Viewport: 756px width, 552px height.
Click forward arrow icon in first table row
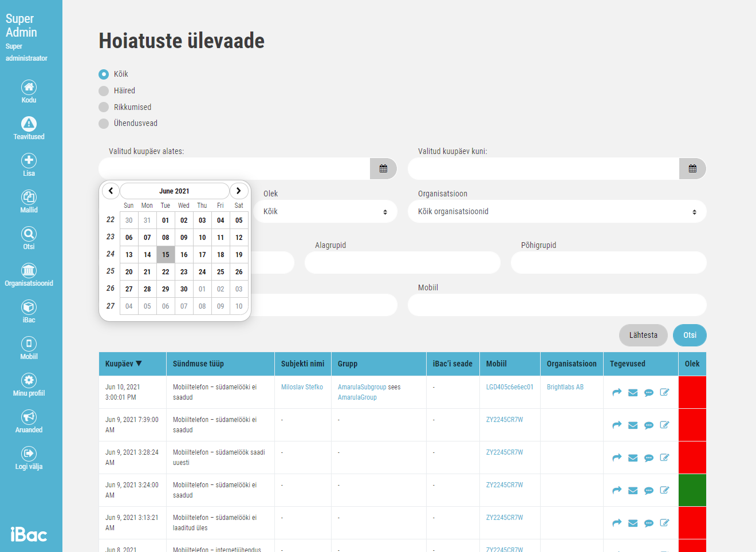click(x=617, y=393)
